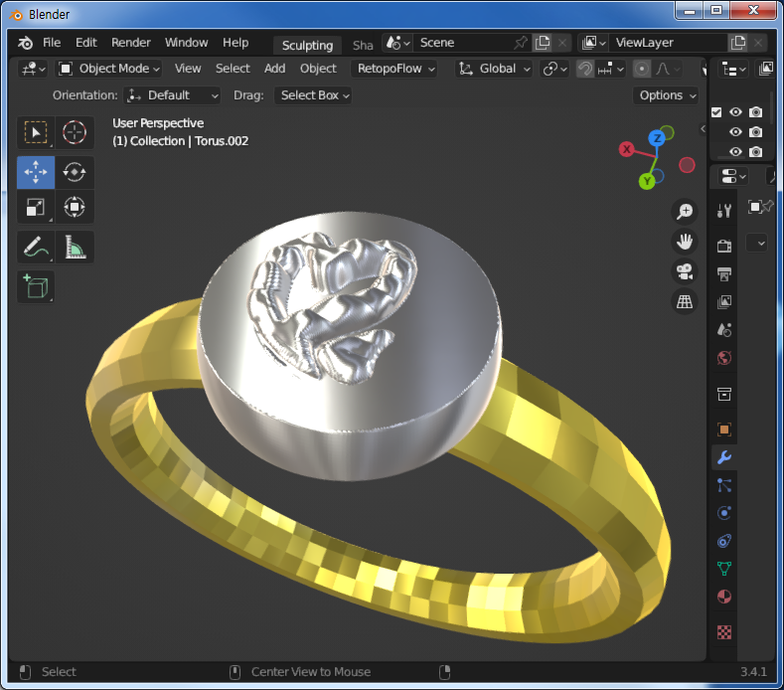Viewport: 784px width, 690px height.
Task: Open the Physics properties tab
Action: click(724, 513)
